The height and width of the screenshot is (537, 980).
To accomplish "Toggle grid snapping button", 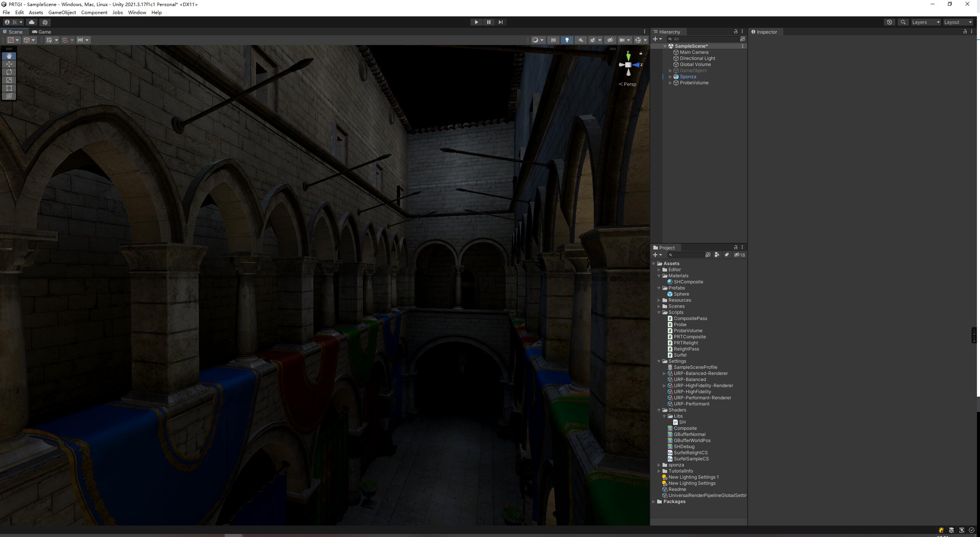I will coord(64,40).
